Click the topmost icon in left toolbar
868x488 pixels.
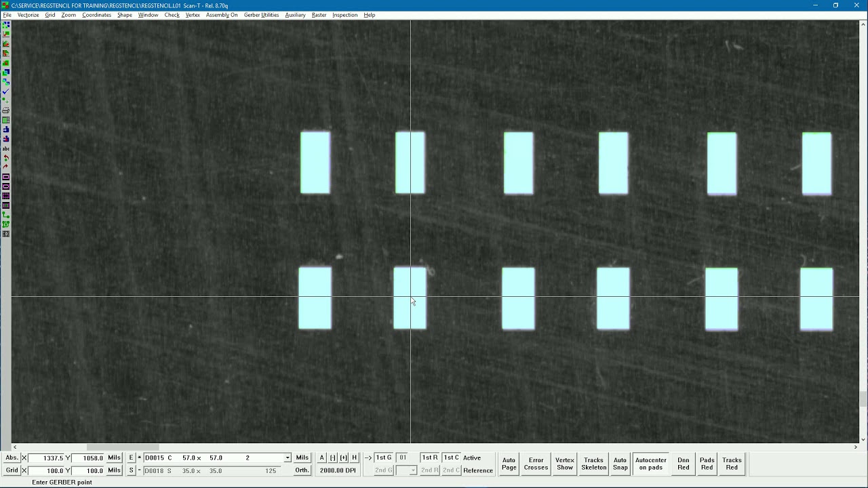(6, 25)
